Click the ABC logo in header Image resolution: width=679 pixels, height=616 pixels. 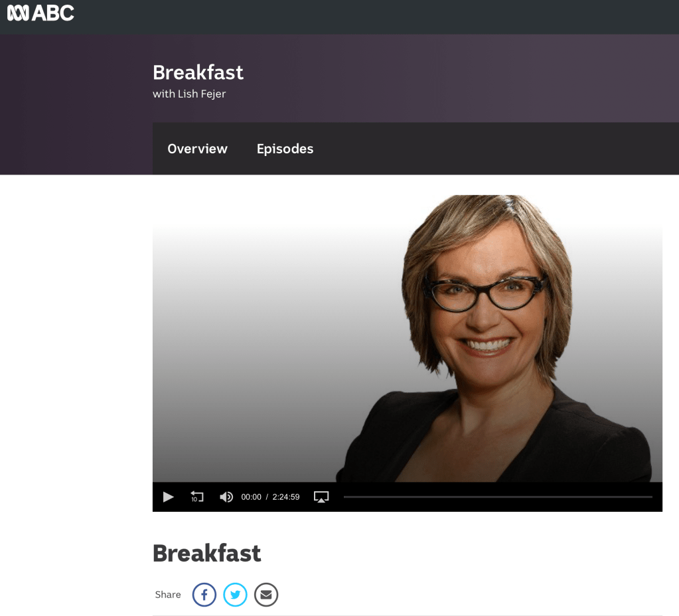pyautogui.click(x=40, y=13)
